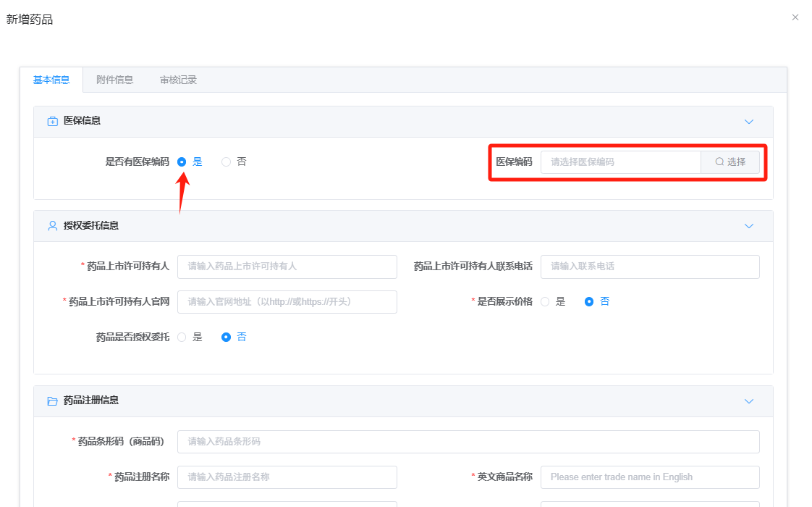Click the 医保编码 label
Image resolution: width=812 pixels, height=507 pixels.
514,162
